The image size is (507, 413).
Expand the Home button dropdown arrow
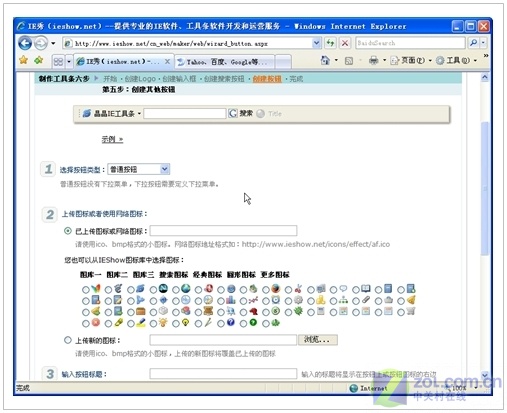click(x=336, y=60)
